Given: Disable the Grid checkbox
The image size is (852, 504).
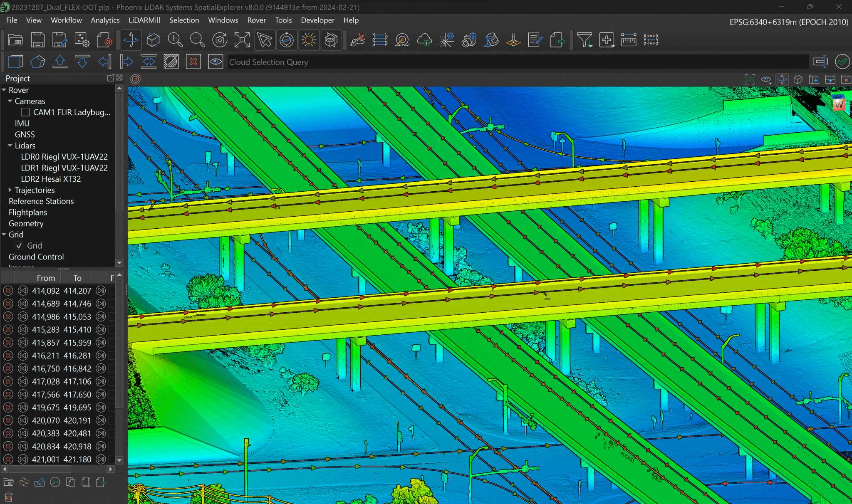Looking at the screenshot, I should [19, 245].
